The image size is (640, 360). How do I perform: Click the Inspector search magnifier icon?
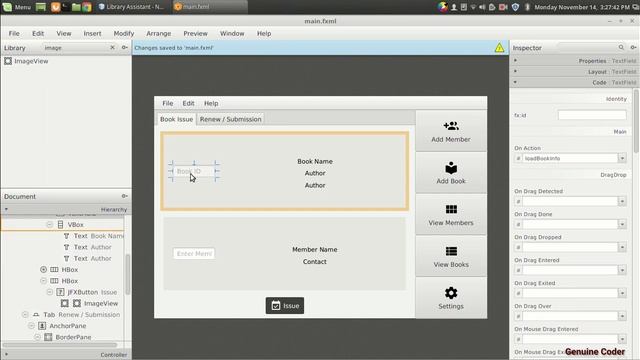(x=621, y=47)
